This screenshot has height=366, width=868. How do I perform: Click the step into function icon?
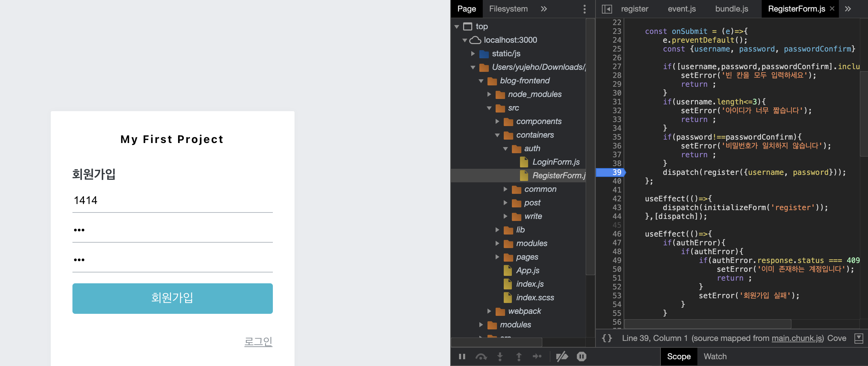(500, 357)
